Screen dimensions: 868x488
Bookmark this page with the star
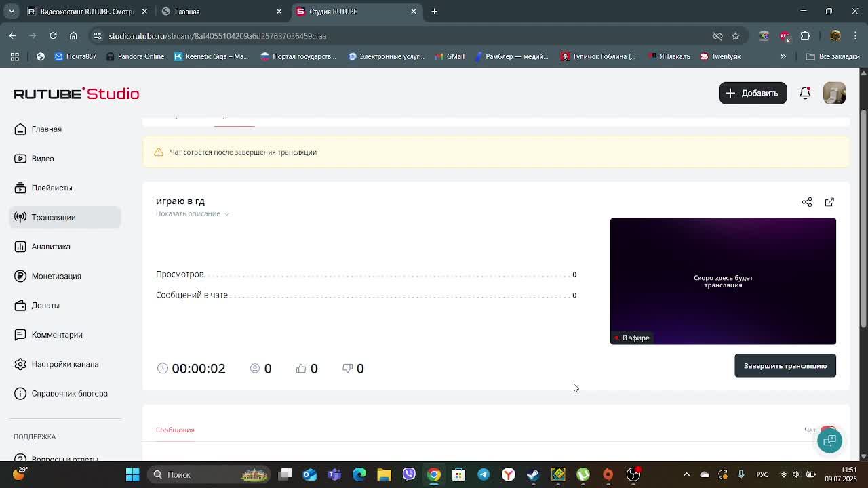pyautogui.click(x=736, y=36)
